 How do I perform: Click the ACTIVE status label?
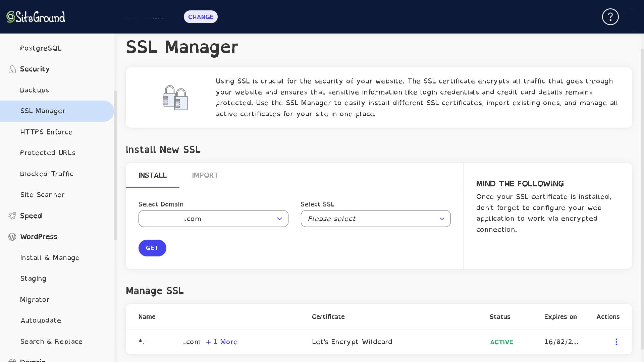pyautogui.click(x=501, y=342)
